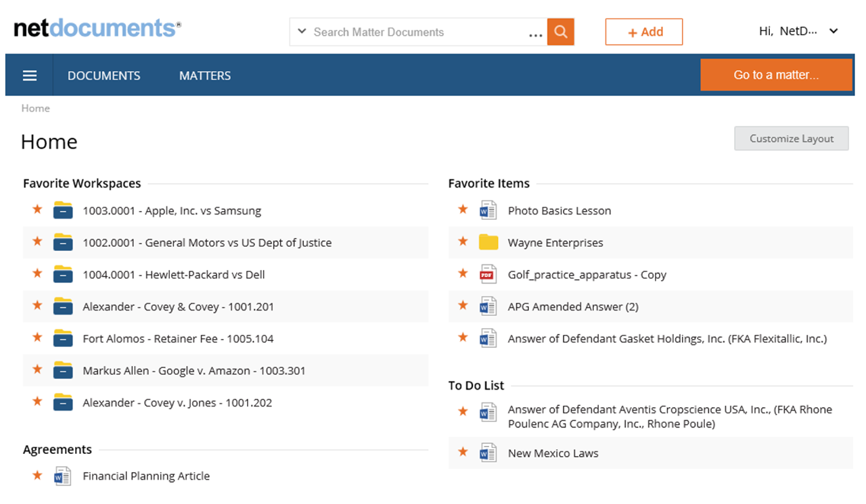The image size is (866, 504).
Task: Open Markus Allen - Google v. Amazon - 1003.301
Action: 194,371
